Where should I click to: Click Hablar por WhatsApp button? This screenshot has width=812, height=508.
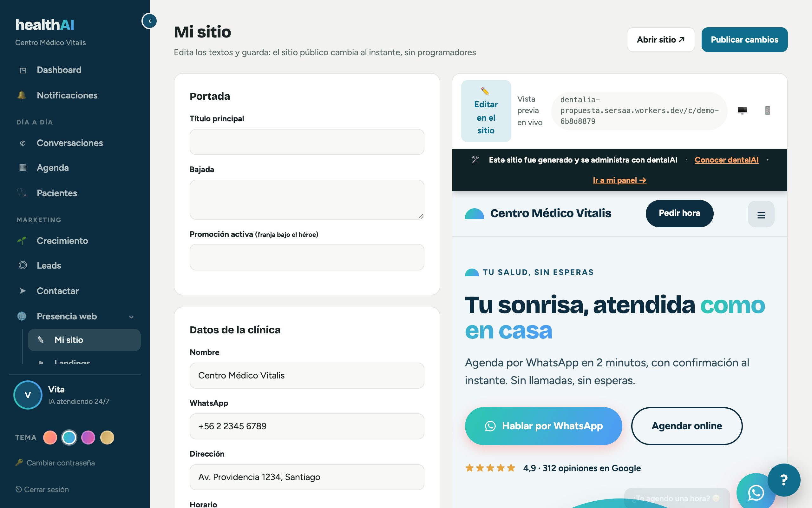tap(543, 426)
